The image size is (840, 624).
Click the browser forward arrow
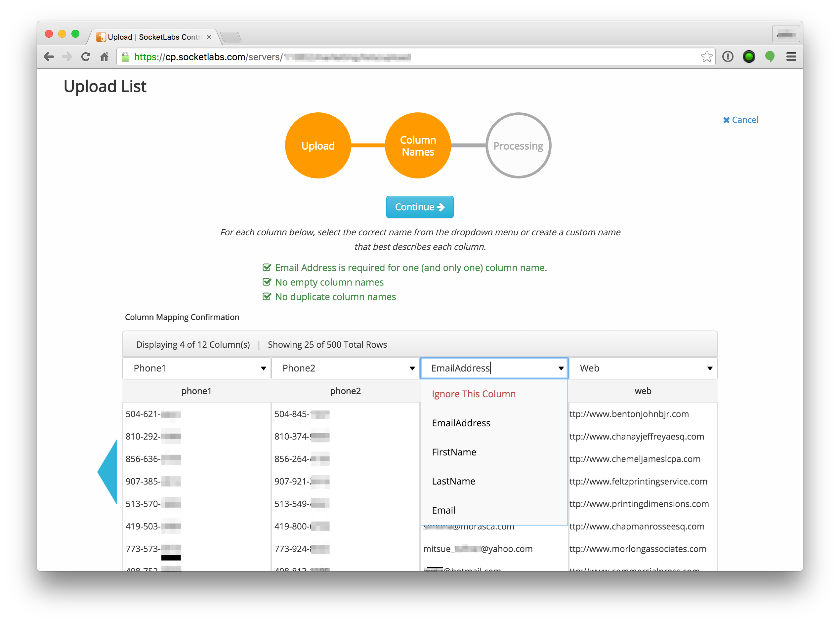point(67,57)
